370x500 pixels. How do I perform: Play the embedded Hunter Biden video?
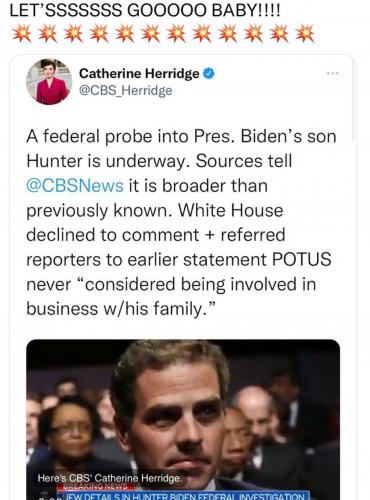point(183,419)
